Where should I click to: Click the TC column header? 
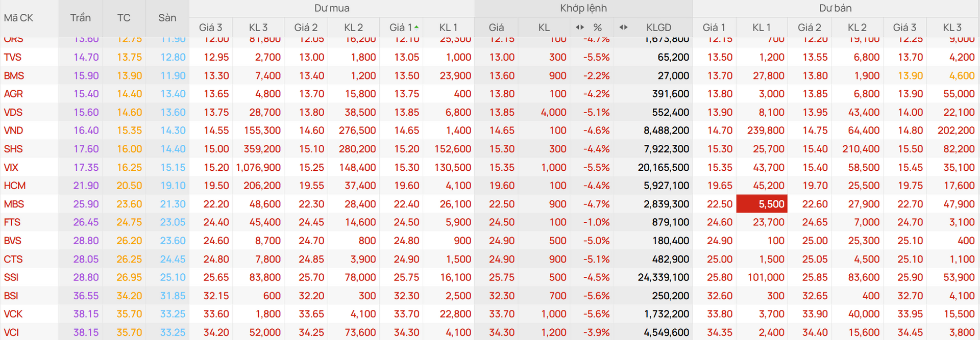(x=124, y=18)
